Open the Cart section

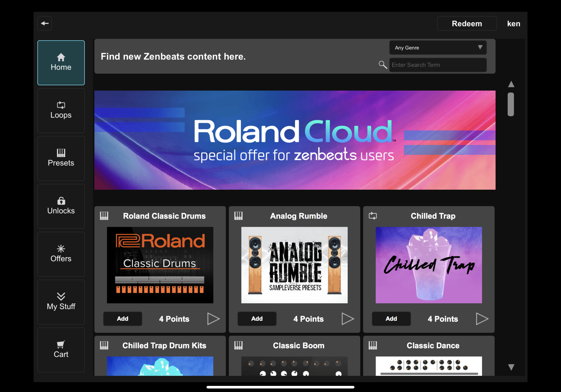61,350
